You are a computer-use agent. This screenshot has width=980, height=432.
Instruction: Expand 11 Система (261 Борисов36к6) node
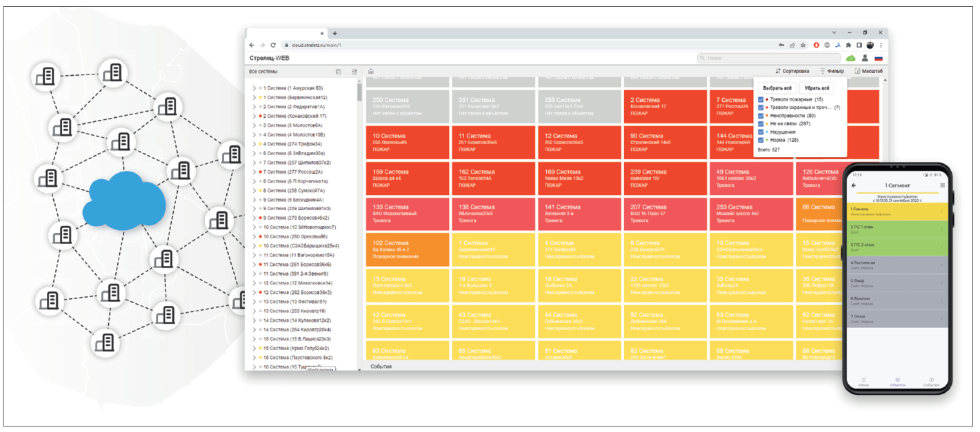[x=254, y=265]
